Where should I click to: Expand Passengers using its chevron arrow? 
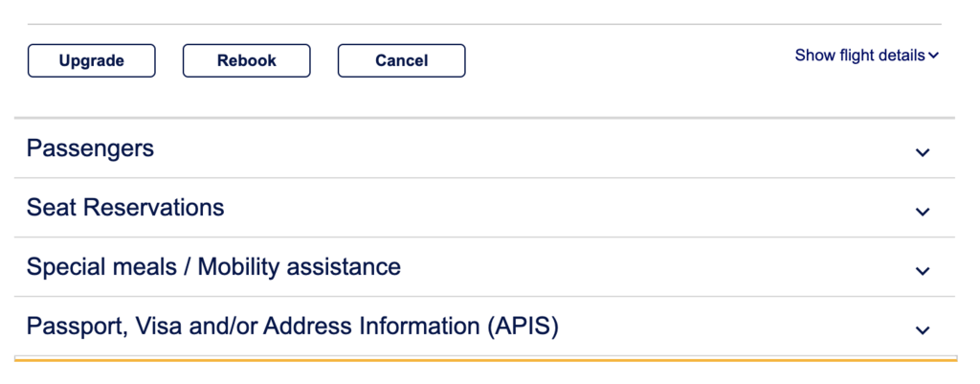tap(923, 152)
